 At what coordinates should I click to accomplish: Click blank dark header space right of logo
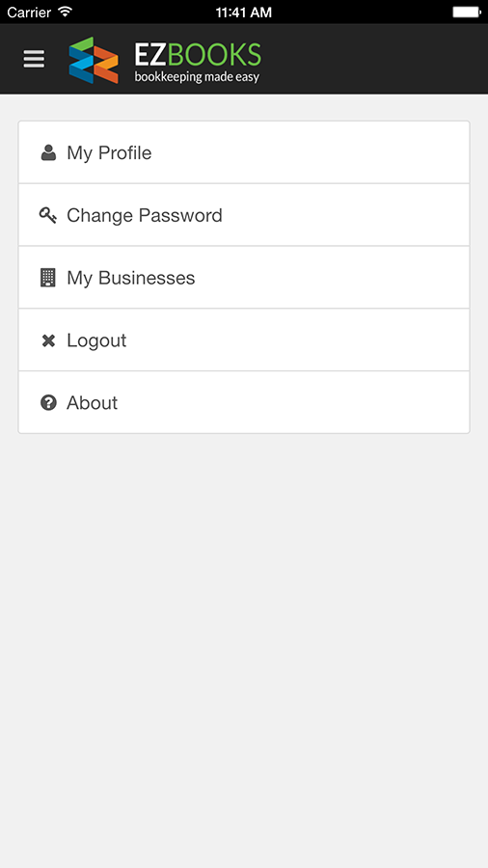[374, 59]
